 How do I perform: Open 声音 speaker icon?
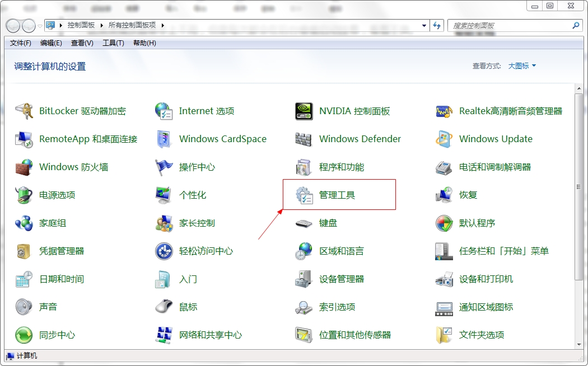click(x=24, y=307)
